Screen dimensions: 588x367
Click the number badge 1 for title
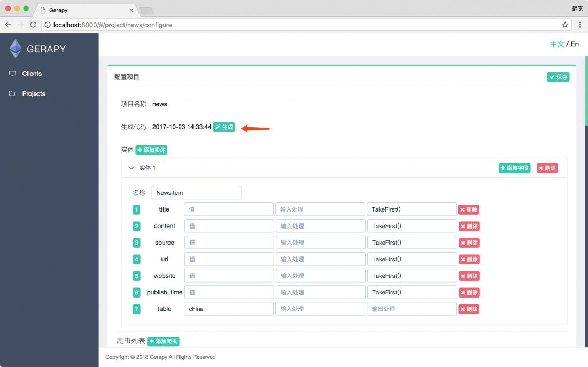click(x=136, y=209)
